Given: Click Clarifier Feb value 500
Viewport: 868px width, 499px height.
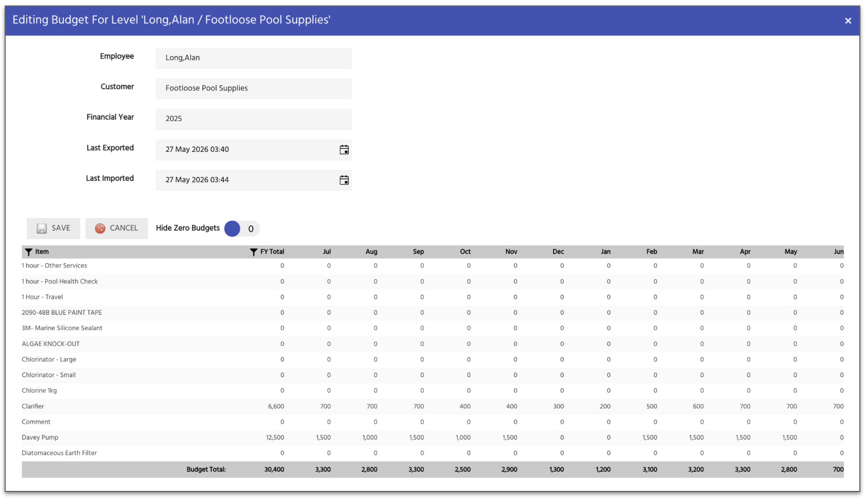Looking at the screenshot, I should pyautogui.click(x=652, y=406).
